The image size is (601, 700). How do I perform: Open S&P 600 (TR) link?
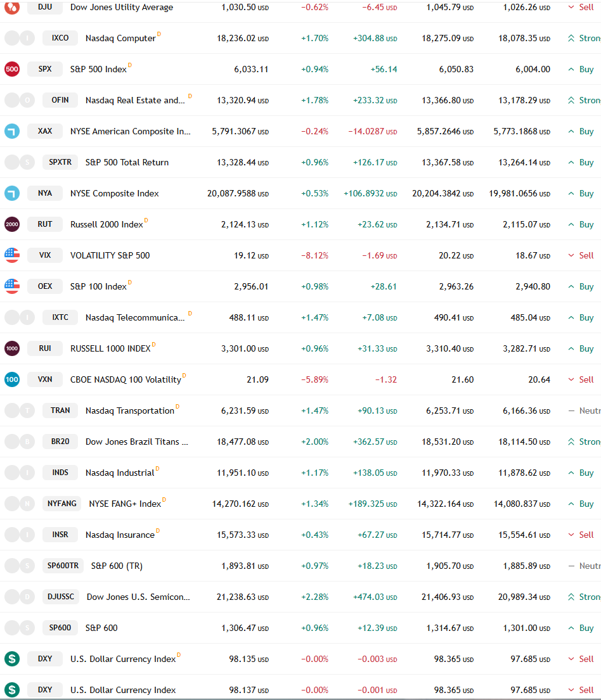pos(117,566)
